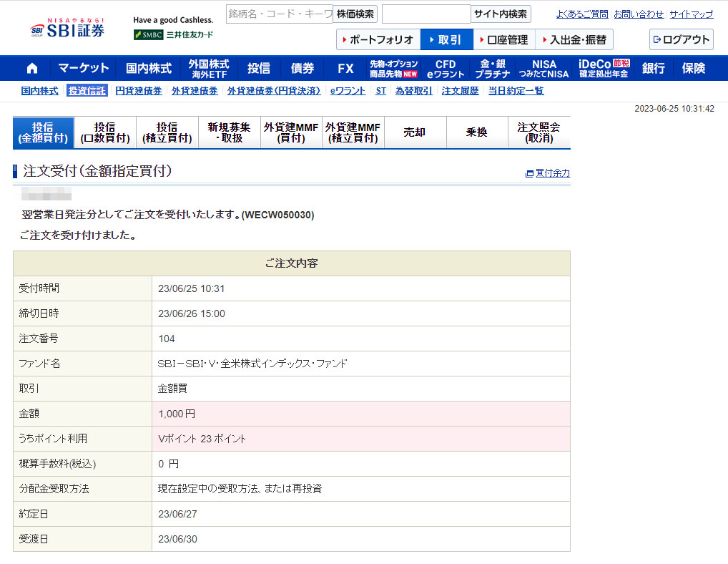
Task: Switch to the 投信(口数買付) tab
Action: [x=105, y=132]
